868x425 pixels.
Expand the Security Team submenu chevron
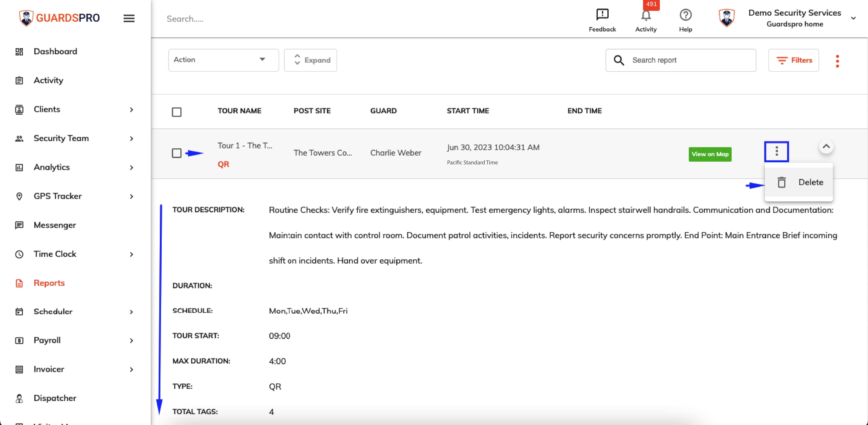(x=131, y=139)
